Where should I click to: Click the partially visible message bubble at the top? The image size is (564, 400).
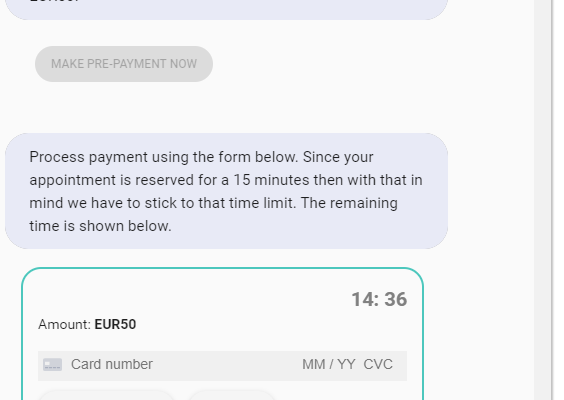point(227,10)
